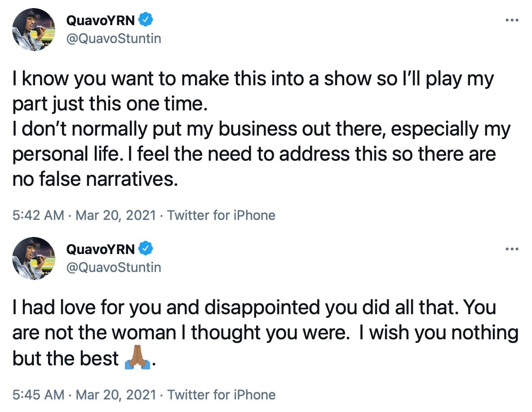Screen dimensions: 532x412
Task: Click Mar 20, 2021 date under first tweet
Action: click(x=115, y=215)
